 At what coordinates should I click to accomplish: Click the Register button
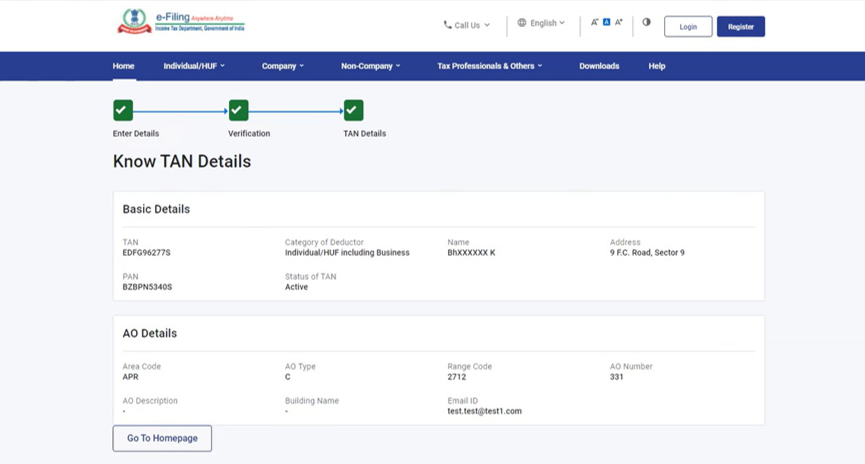(740, 27)
